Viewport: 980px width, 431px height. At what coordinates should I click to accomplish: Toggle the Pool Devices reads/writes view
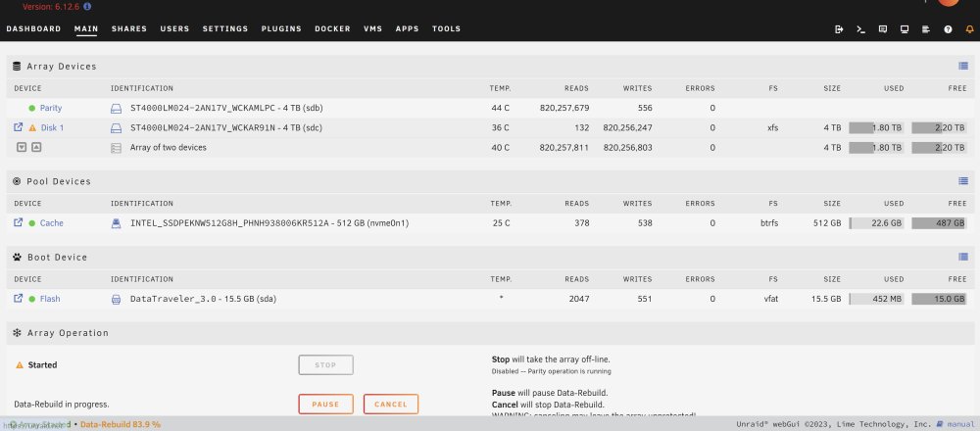(x=963, y=181)
